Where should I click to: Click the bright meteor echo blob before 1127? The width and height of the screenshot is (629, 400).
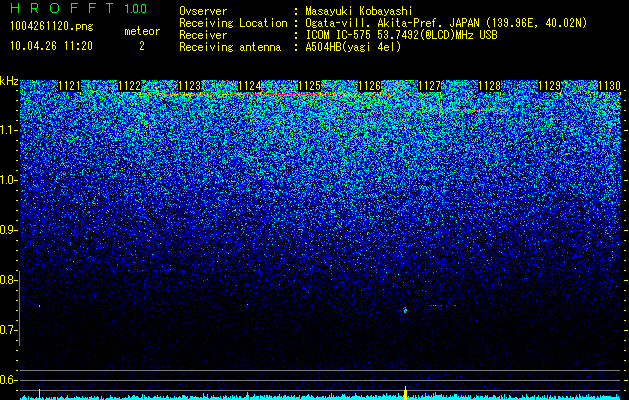[405, 310]
